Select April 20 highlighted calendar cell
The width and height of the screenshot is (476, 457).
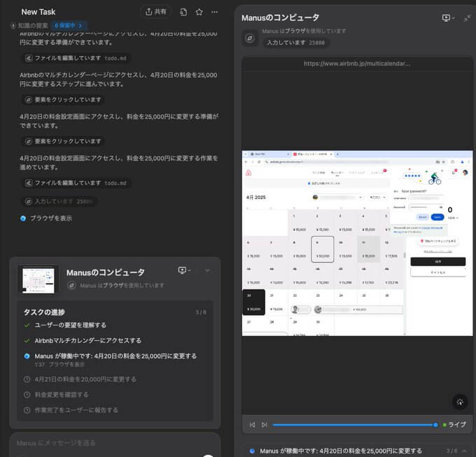(254, 302)
